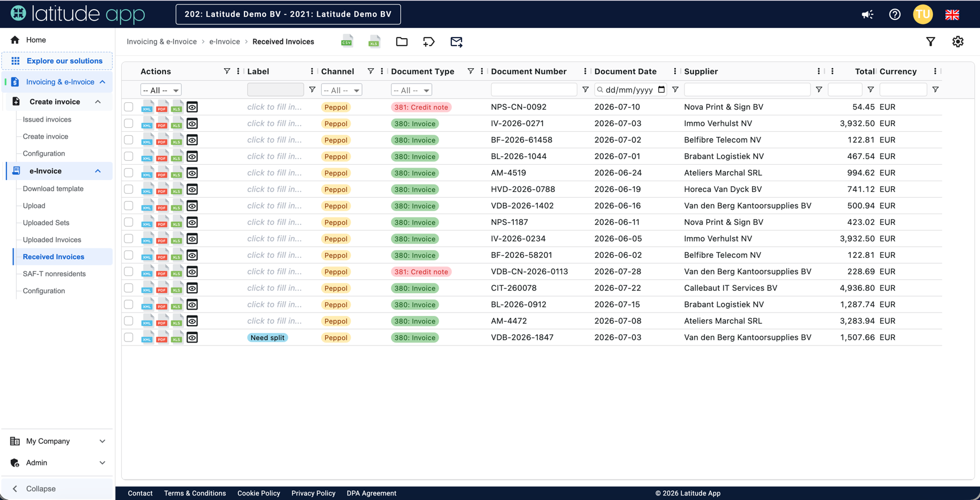
Task: Select the checkbox for NPS-CN-0092
Action: click(x=129, y=107)
